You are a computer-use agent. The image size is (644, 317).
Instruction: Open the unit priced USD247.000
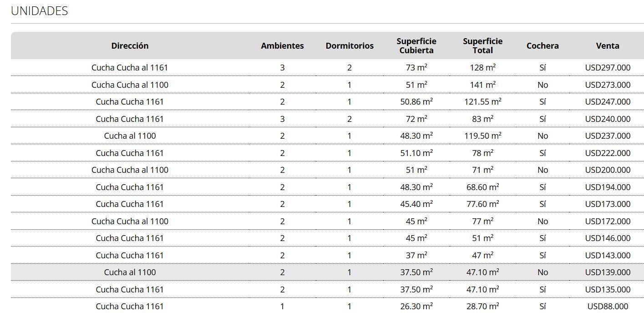click(x=327, y=102)
